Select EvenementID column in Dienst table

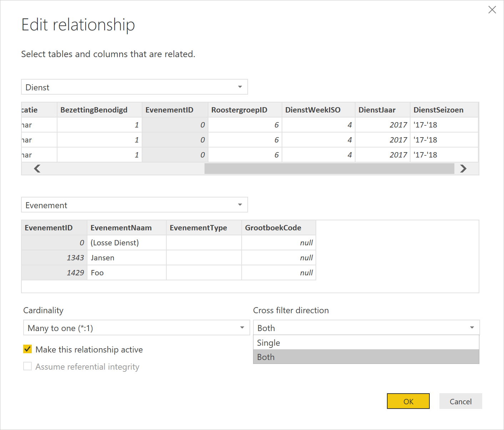(x=175, y=110)
